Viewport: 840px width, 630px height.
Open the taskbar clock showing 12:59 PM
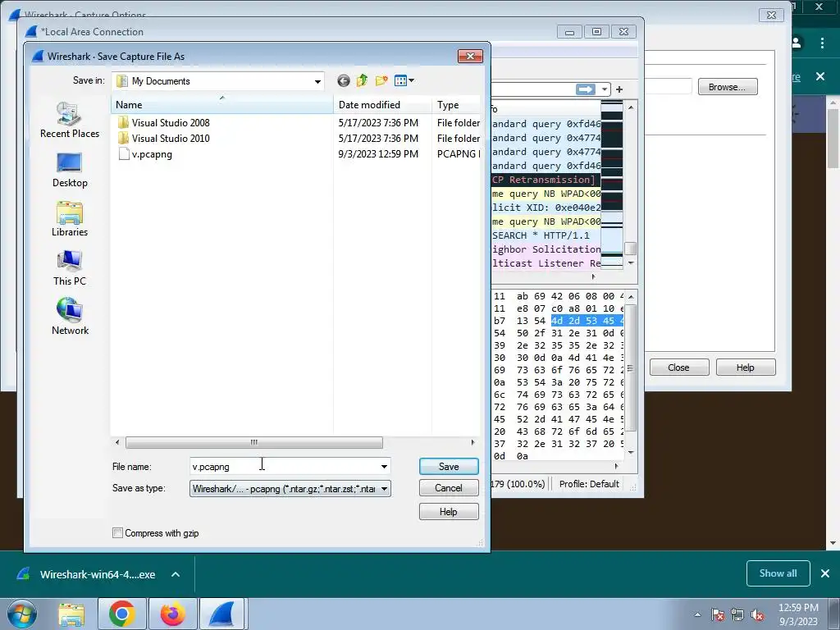pos(798,614)
